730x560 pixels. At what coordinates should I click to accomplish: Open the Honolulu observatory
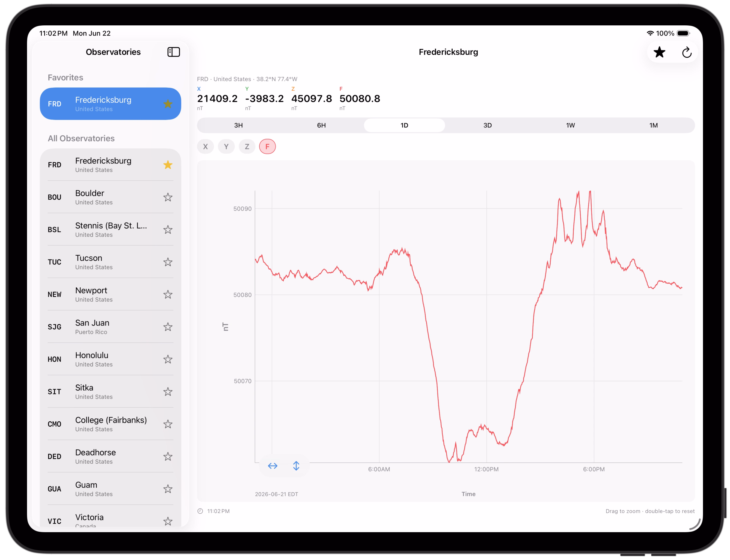pyautogui.click(x=110, y=359)
